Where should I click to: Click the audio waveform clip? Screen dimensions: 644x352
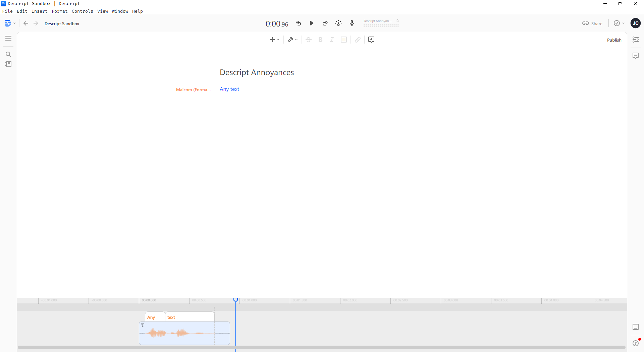pyautogui.click(x=184, y=333)
